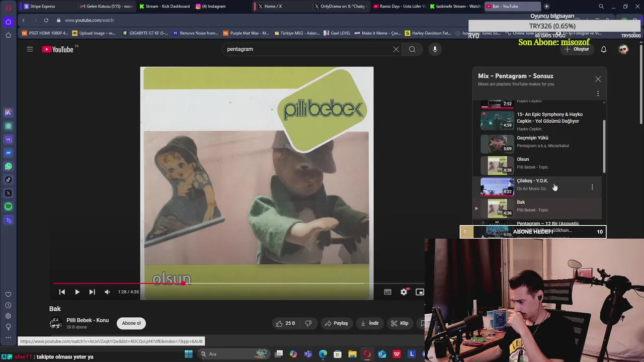644x362 pixels.
Task: Share the video via Paylaş
Action: pyautogui.click(x=336, y=323)
